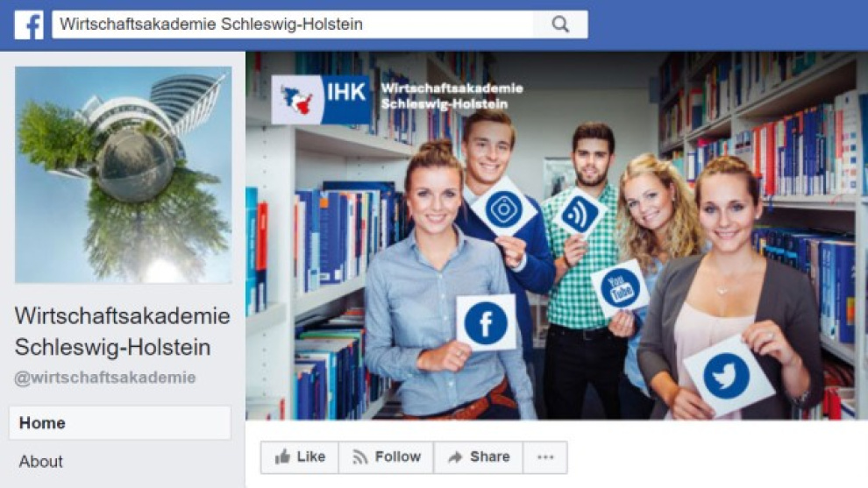Click the YouTube sign in cover photo
This screenshot has width=868, height=488.
point(620,287)
